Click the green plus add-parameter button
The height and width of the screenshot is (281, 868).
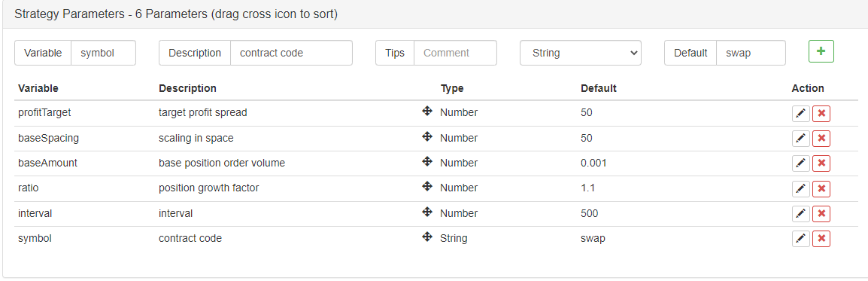pos(821,51)
